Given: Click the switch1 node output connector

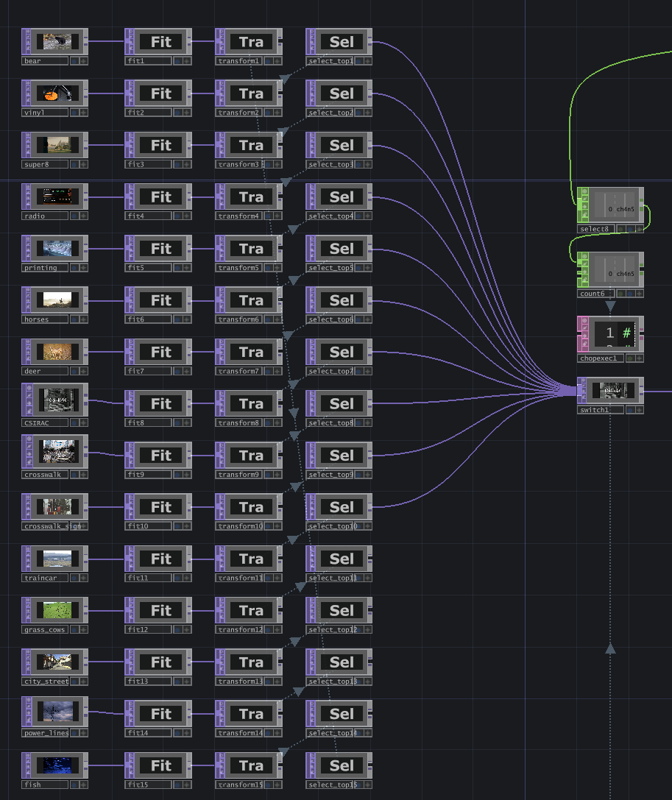Looking at the screenshot, I should (x=642, y=392).
